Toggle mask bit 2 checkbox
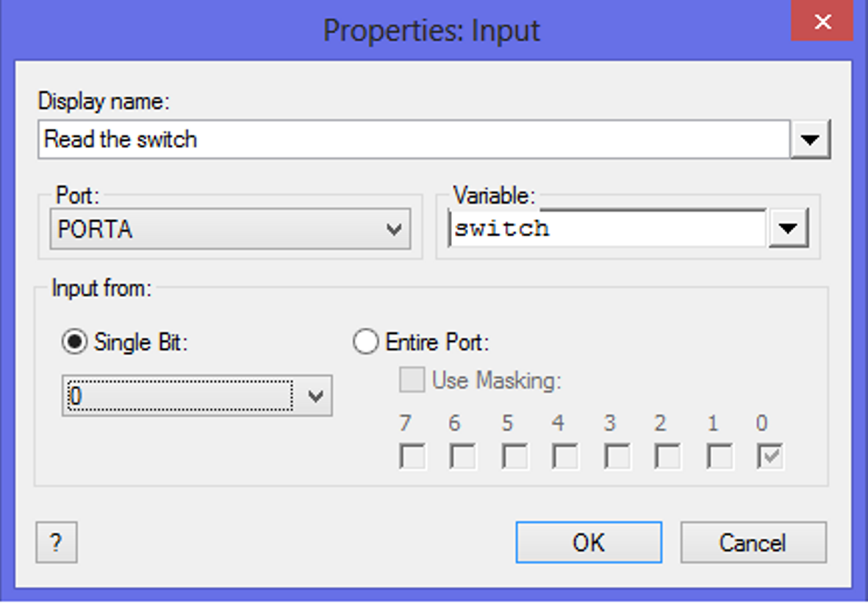This screenshot has height=603, width=868. (667, 457)
